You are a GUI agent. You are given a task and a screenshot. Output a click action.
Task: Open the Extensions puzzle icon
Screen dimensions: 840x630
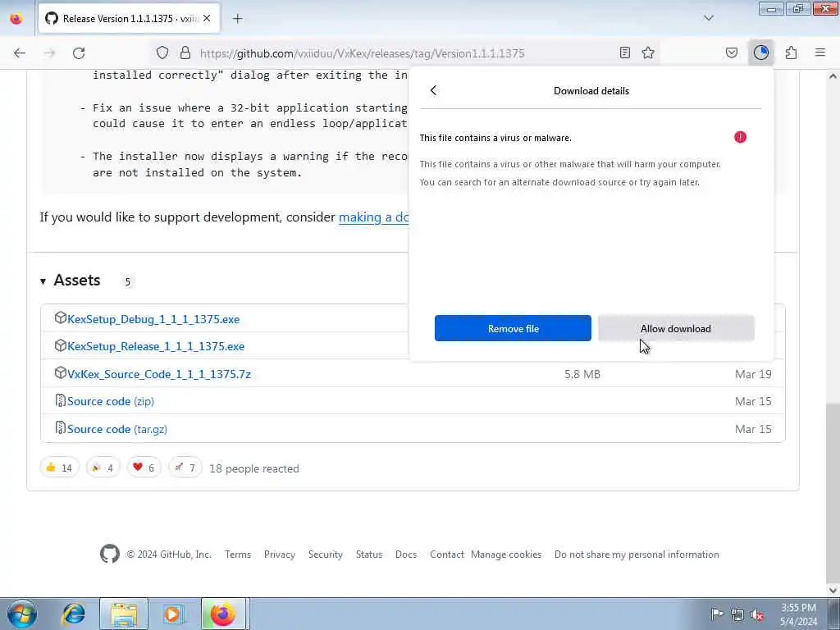point(791,52)
